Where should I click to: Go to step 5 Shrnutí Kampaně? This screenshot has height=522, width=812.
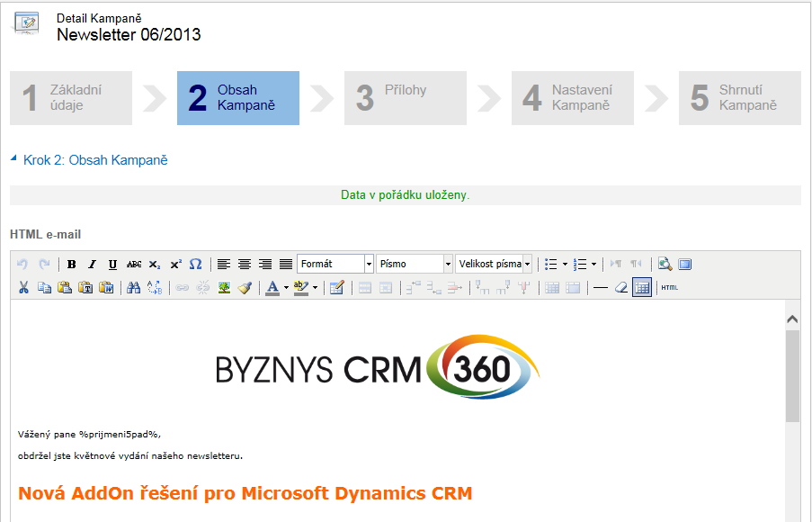click(740, 98)
